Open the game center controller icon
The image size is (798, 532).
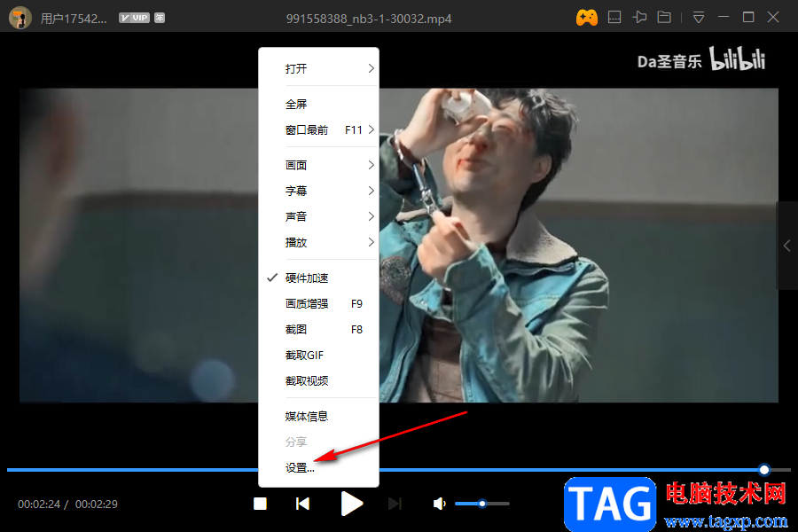pyautogui.click(x=586, y=18)
